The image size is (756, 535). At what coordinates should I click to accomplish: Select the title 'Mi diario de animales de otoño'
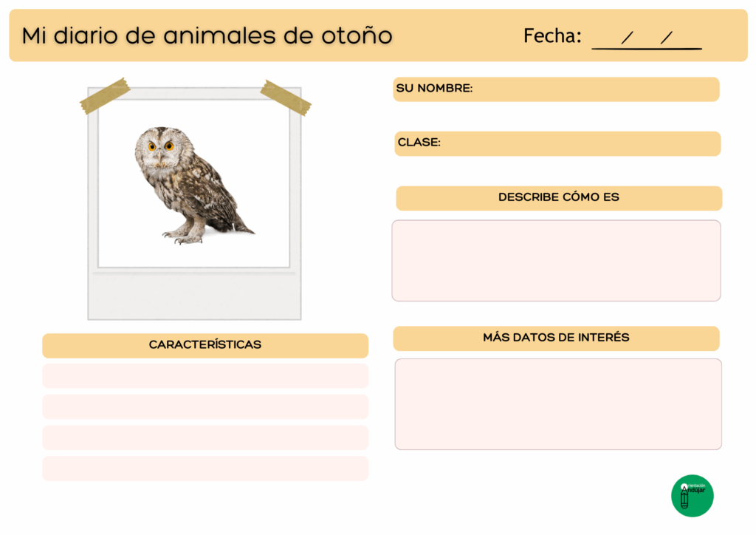[207, 35]
